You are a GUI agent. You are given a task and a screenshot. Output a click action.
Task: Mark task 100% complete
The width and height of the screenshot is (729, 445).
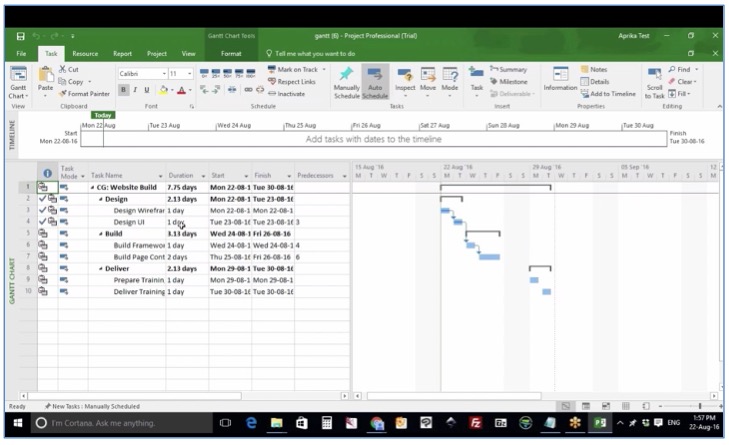click(x=251, y=73)
